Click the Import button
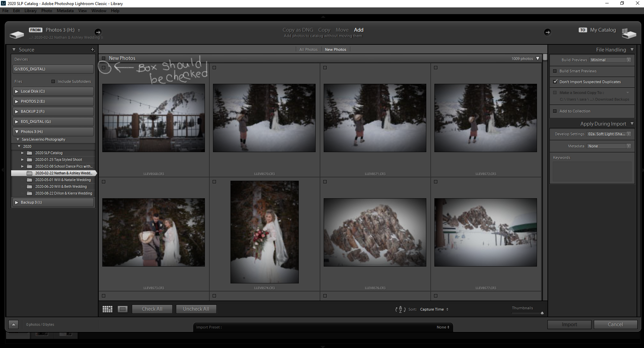 [x=569, y=324]
